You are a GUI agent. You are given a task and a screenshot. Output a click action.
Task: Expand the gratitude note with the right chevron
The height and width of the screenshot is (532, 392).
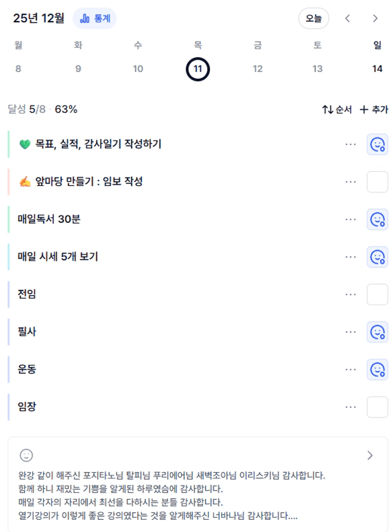(x=370, y=456)
